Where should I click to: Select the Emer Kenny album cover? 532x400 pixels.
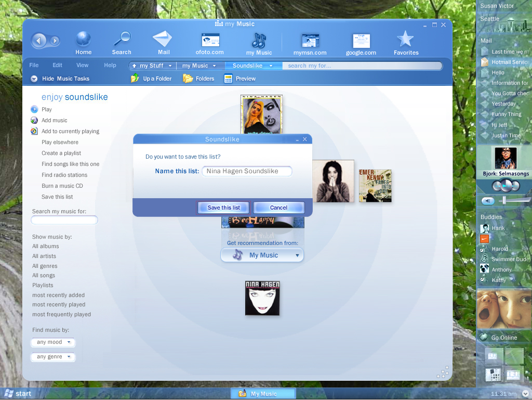click(375, 186)
